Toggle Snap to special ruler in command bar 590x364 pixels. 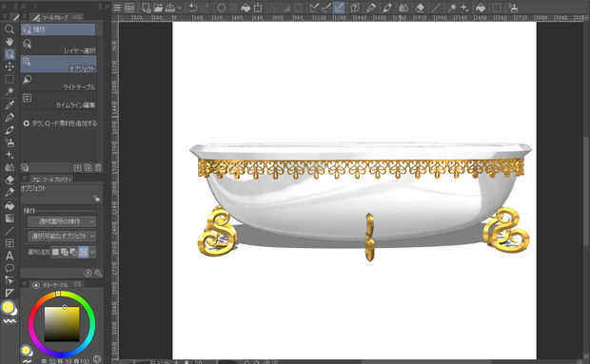point(326,8)
